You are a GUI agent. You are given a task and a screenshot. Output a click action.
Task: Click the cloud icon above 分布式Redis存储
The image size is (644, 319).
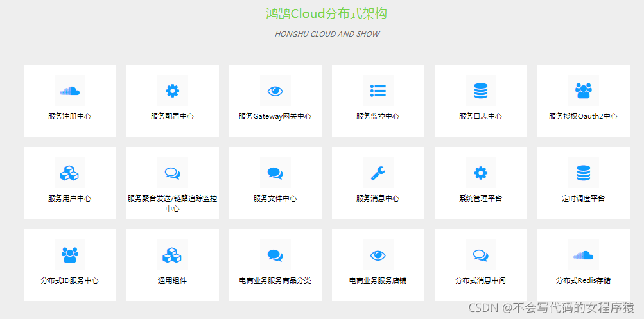point(583,255)
